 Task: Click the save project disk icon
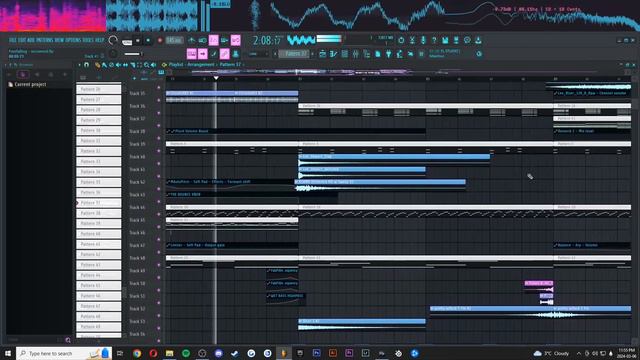445,40
